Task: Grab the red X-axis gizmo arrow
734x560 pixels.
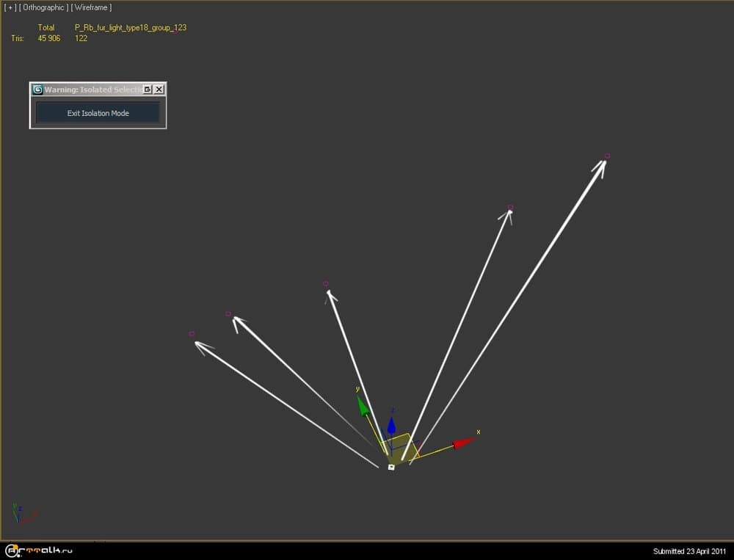Action: 464,442
